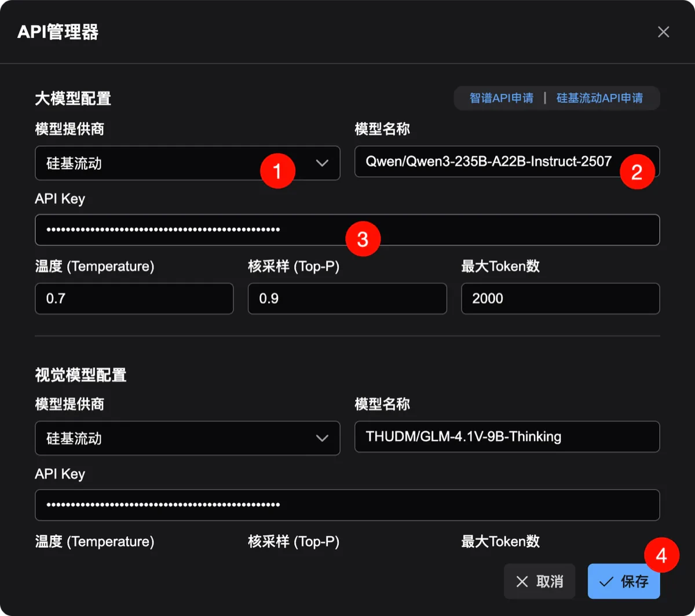Click the Top-P field showing 0.9
Image resolution: width=695 pixels, height=616 pixels.
pos(347,298)
